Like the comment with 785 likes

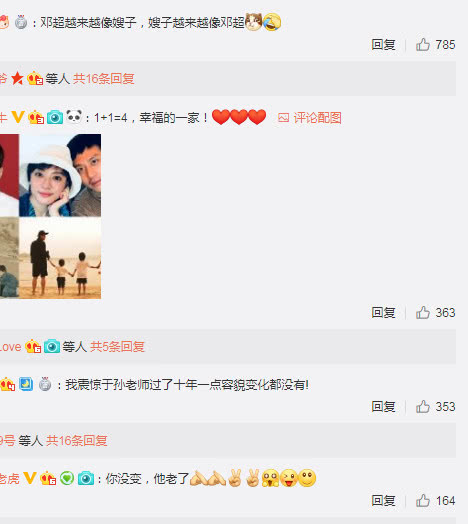pyautogui.click(x=423, y=44)
